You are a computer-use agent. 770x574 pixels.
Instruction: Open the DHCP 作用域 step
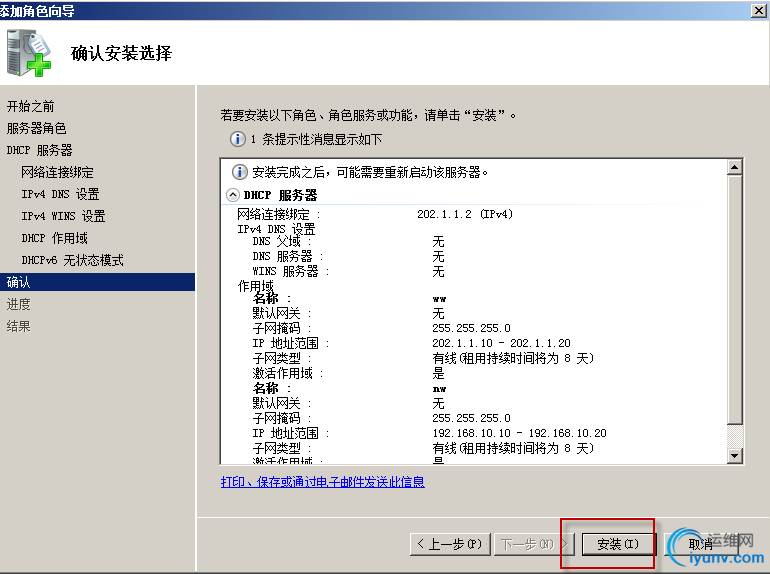point(54,238)
